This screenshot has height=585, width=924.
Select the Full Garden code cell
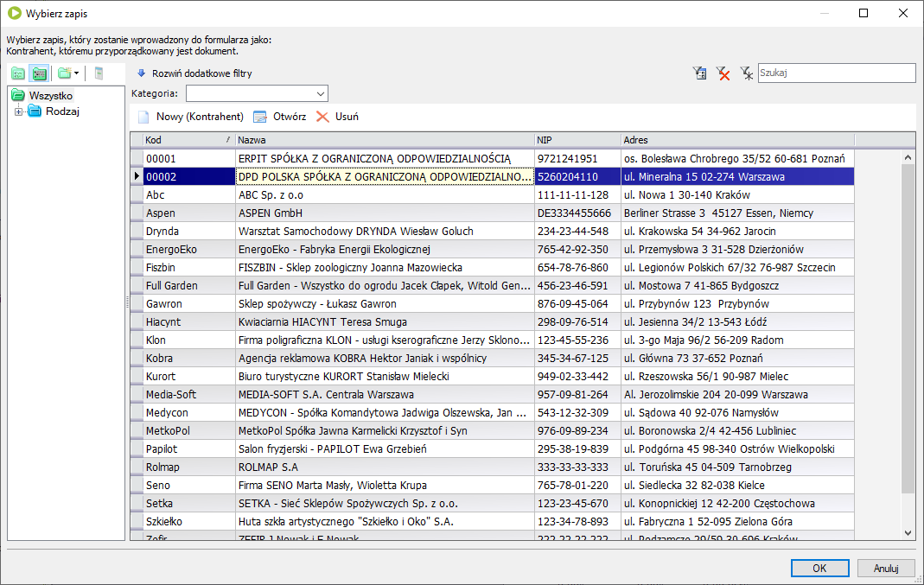pyautogui.click(x=188, y=286)
